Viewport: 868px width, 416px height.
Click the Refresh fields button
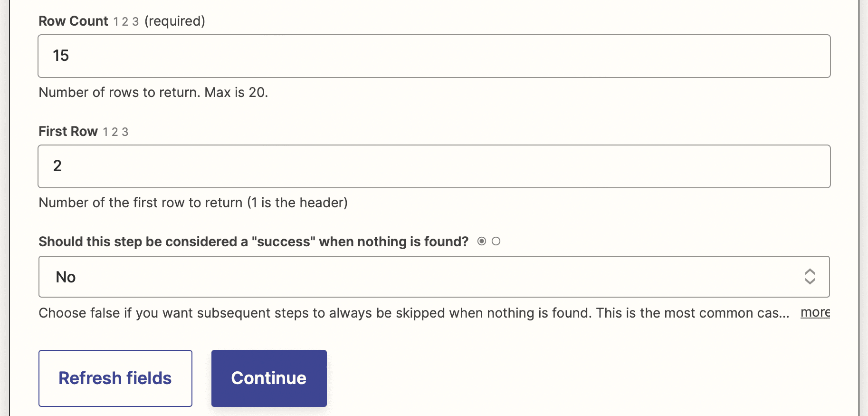coord(115,378)
